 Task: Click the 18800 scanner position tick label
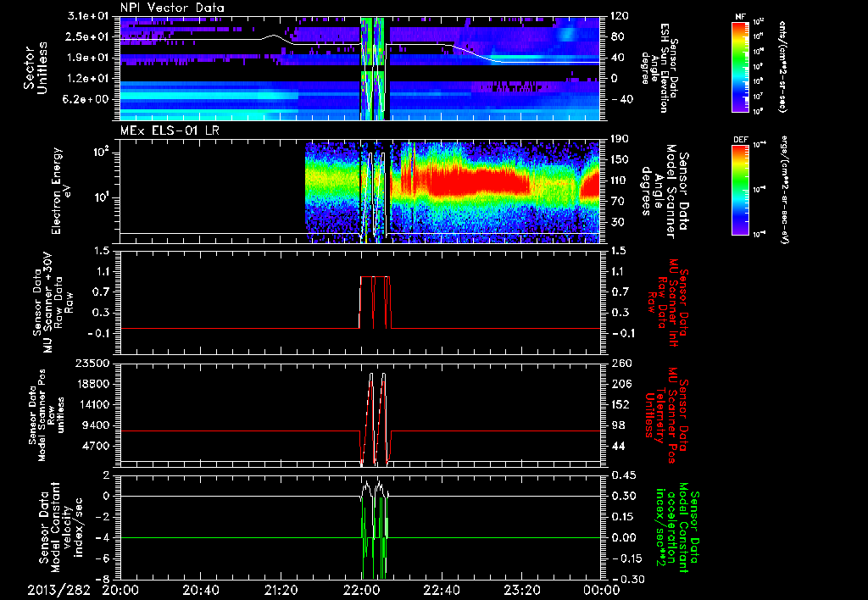[92, 384]
